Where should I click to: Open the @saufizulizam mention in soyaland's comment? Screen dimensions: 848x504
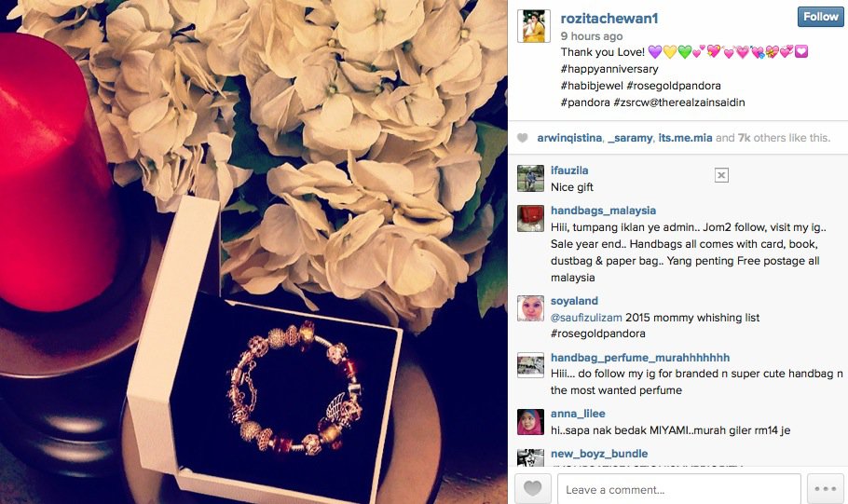pyautogui.click(x=586, y=318)
